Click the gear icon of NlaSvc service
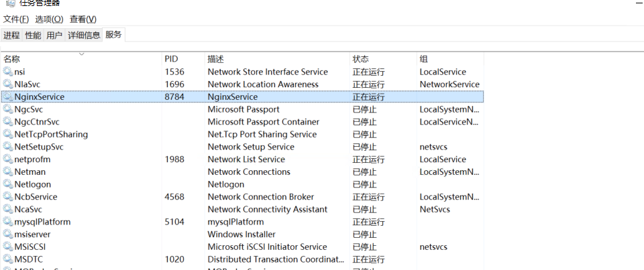This screenshot has width=644, height=270. [x=8, y=84]
